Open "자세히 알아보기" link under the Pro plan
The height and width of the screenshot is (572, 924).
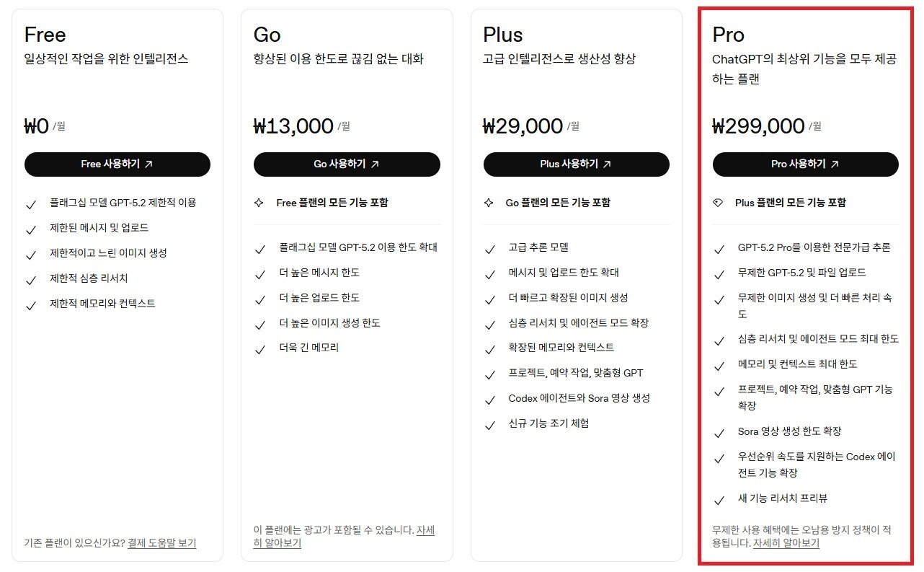tap(786, 543)
